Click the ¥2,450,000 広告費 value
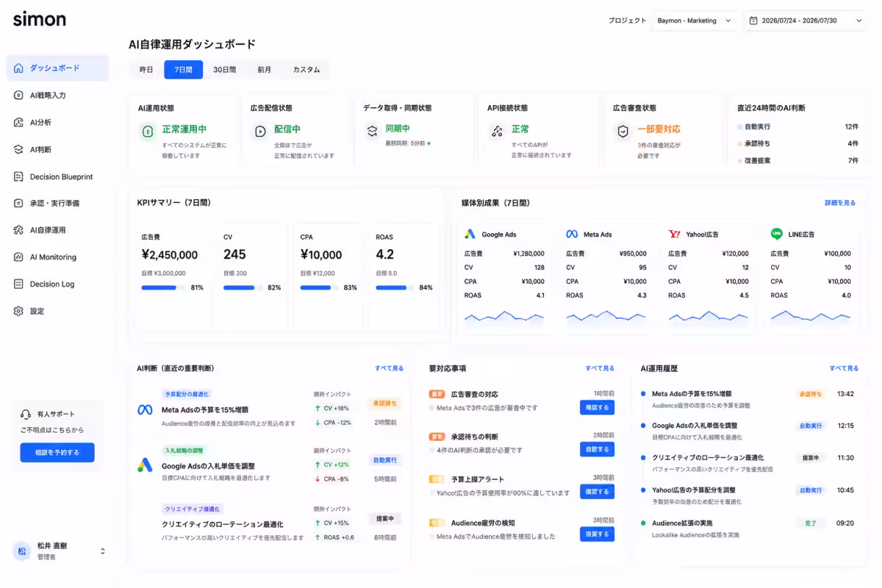Image resolution: width=882 pixels, height=588 pixels. point(170,255)
